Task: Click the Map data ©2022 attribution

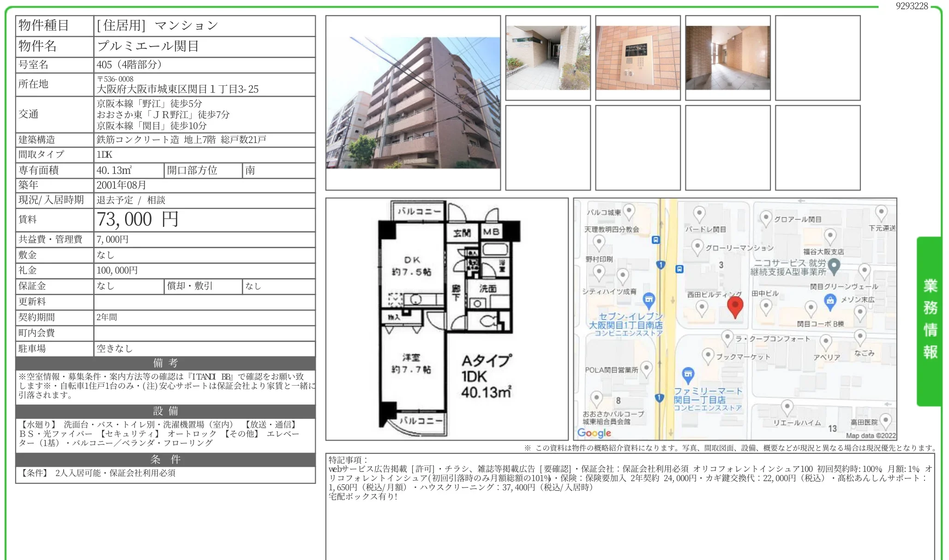Action: pos(870,435)
